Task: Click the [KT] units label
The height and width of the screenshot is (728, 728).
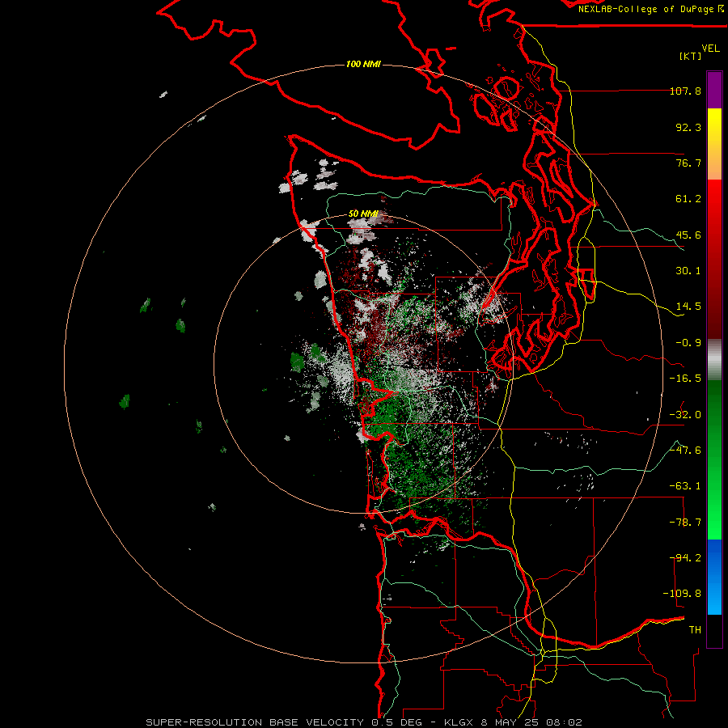Action: (691, 56)
